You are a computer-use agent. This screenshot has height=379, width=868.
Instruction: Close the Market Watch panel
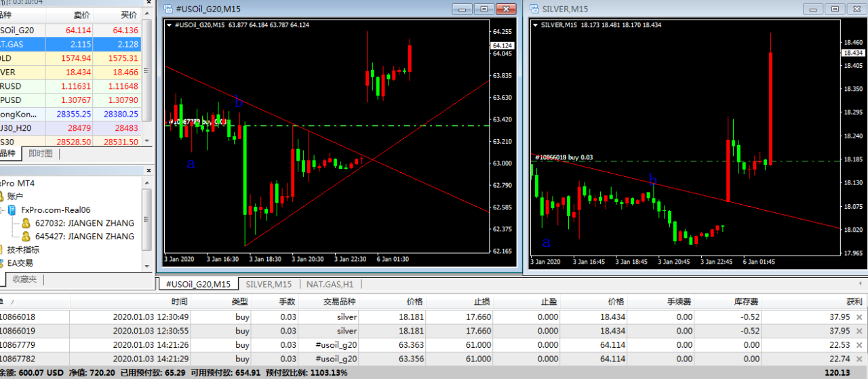click(x=147, y=2)
